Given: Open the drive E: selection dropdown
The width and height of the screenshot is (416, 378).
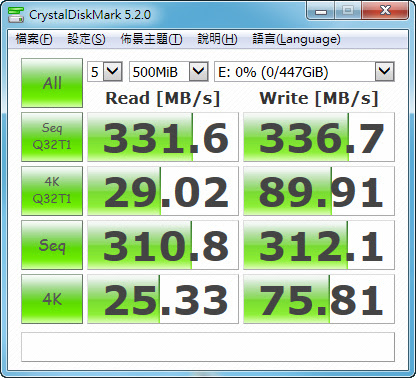Looking at the screenshot, I should [304, 72].
